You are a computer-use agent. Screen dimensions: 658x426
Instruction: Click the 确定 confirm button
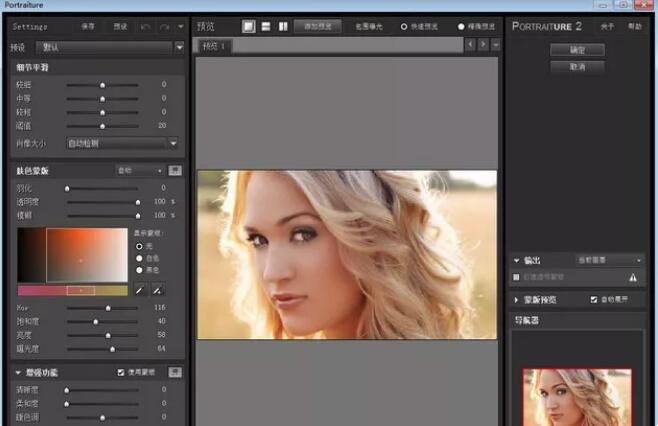point(578,49)
